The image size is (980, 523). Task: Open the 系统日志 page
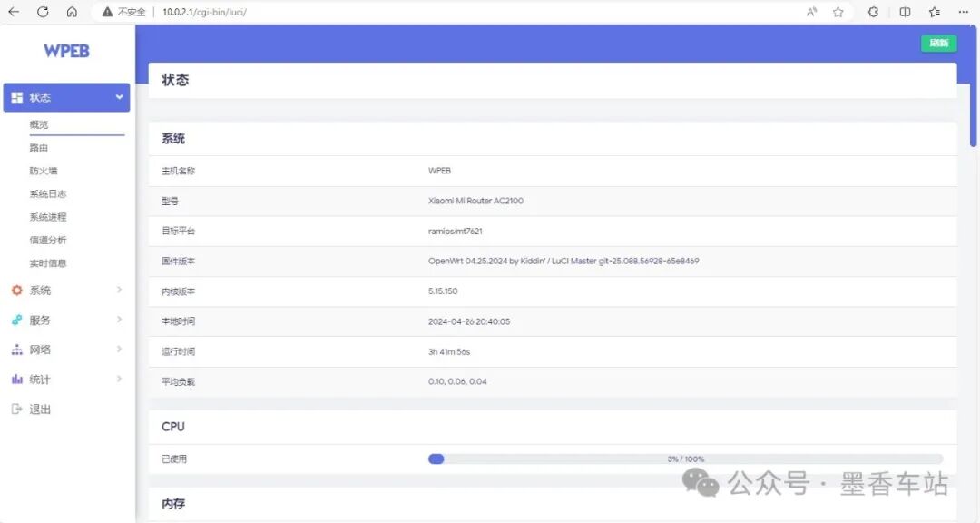(x=46, y=192)
